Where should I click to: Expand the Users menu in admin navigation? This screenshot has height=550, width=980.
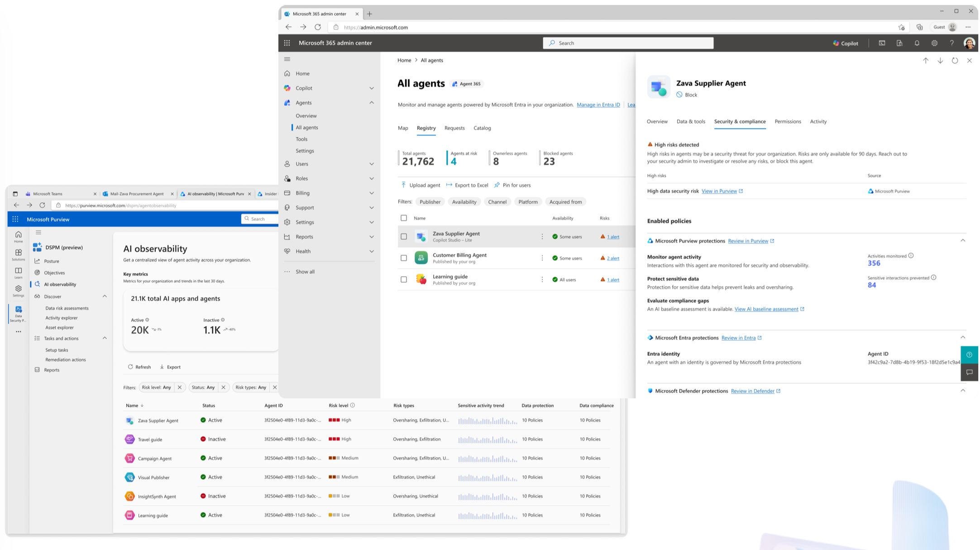point(372,164)
